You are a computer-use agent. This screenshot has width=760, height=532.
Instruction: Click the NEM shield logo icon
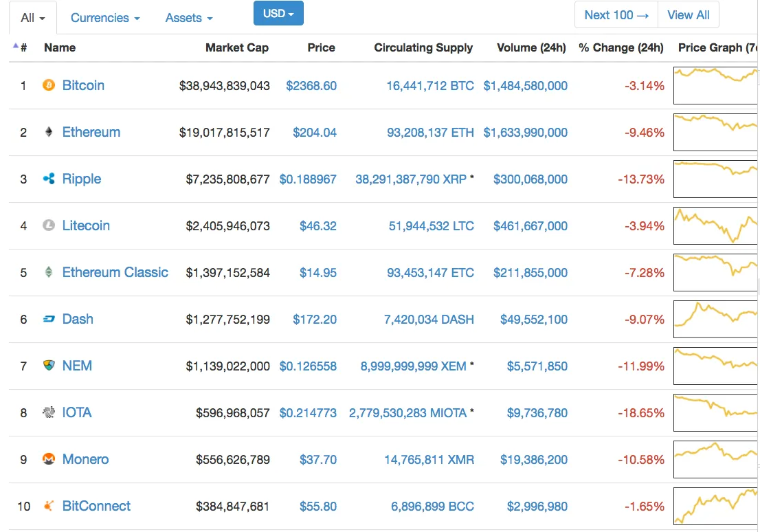49,366
